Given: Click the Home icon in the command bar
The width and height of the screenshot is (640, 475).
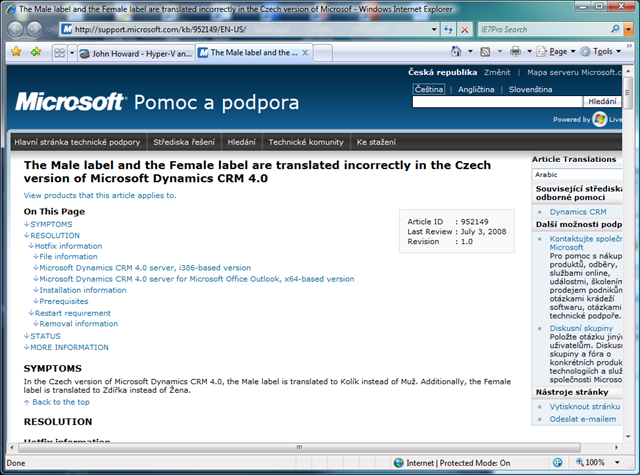Looking at the screenshot, I should [456, 51].
